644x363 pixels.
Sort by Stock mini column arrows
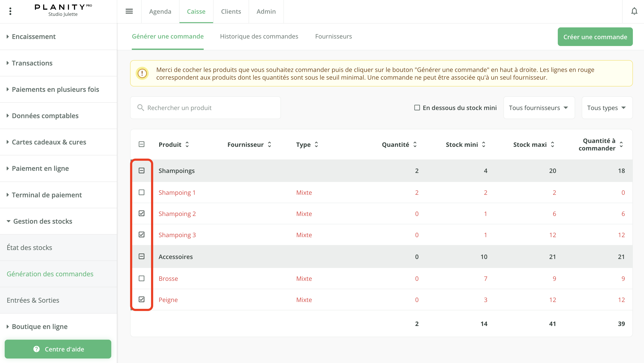pyautogui.click(x=484, y=144)
